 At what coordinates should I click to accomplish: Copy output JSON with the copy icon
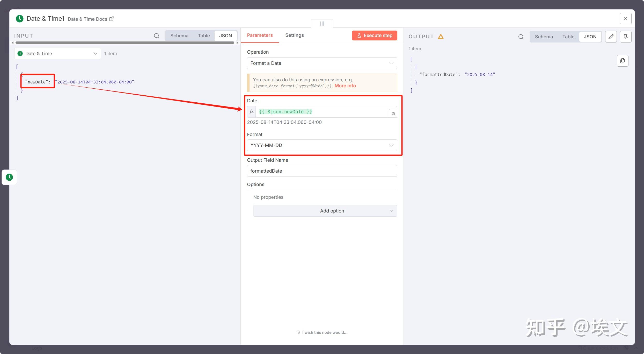[x=623, y=61]
